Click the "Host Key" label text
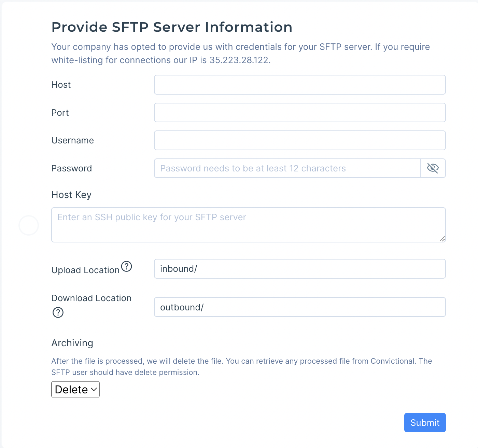The height and width of the screenshot is (448, 478). tap(71, 195)
